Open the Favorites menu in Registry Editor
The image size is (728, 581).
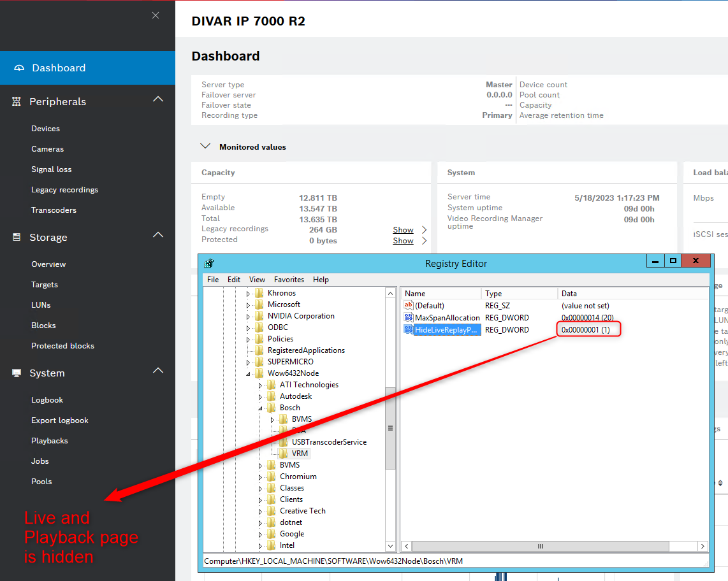tap(289, 280)
